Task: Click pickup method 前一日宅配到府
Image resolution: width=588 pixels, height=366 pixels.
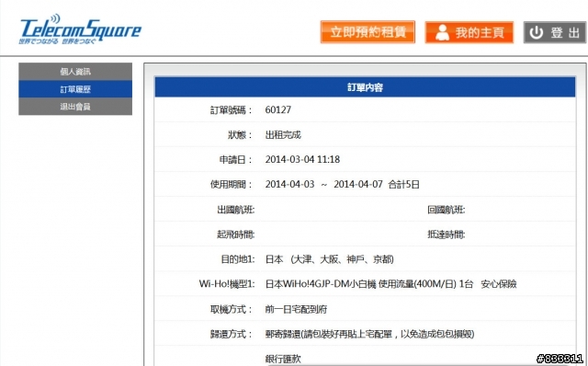Action: pos(296,309)
